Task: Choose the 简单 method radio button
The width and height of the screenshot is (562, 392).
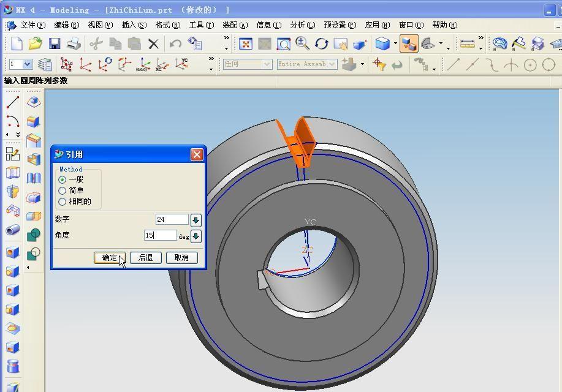Action: tap(63, 190)
